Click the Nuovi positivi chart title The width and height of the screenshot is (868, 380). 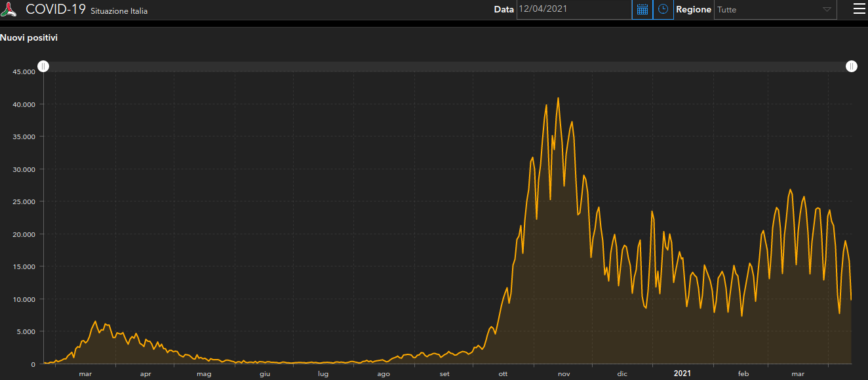[29, 38]
